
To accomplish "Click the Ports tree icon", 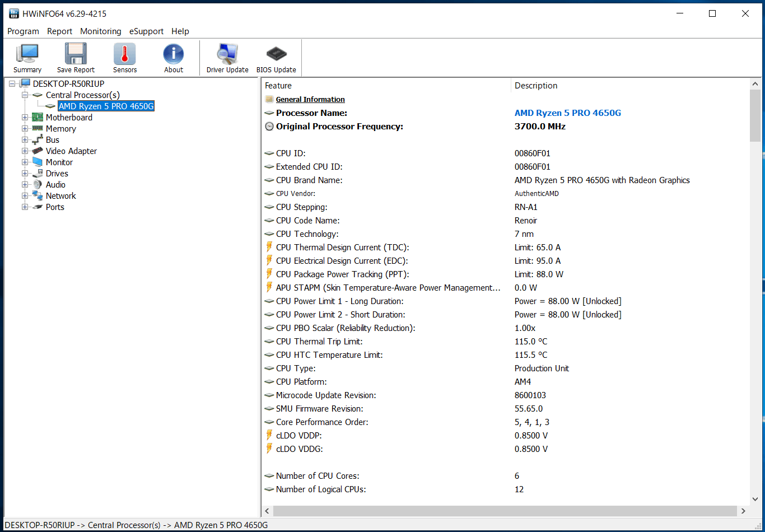I will coord(38,207).
